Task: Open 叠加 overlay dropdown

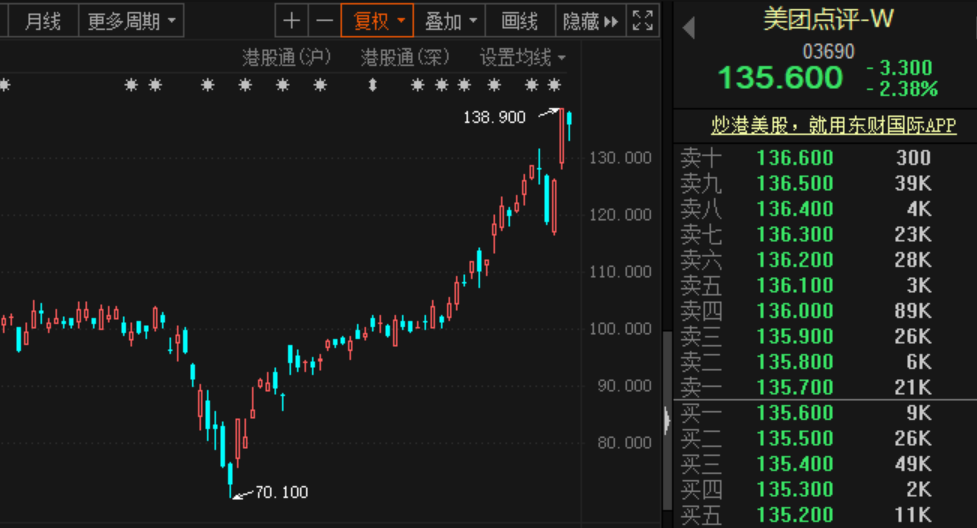Action: (x=450, y=21)
